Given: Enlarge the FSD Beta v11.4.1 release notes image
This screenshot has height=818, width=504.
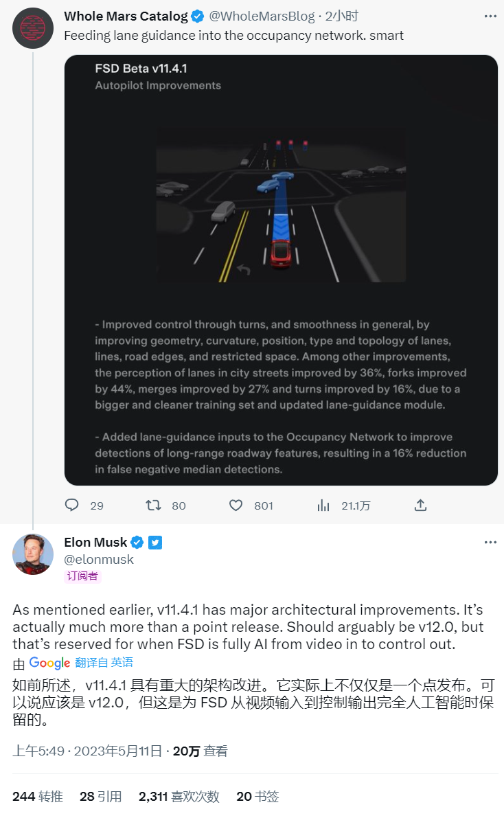Looking at the screenshot, I should (x=281, y=270).
